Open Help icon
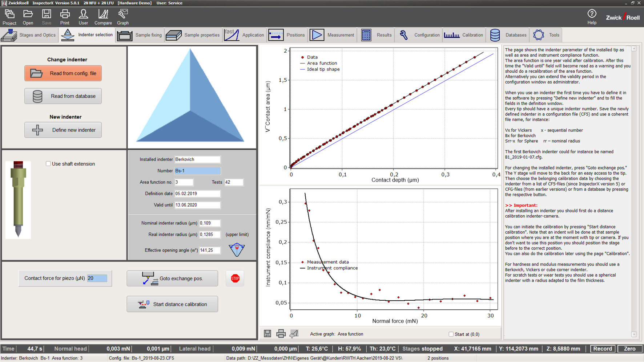Screen dimensions: 644x362 pos(592,17)
